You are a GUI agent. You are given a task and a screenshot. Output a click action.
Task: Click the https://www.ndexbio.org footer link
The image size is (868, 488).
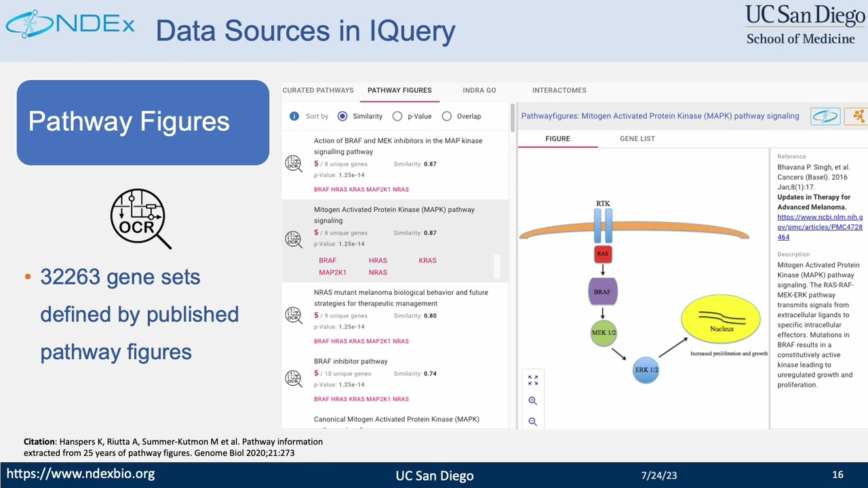point(81,474)
